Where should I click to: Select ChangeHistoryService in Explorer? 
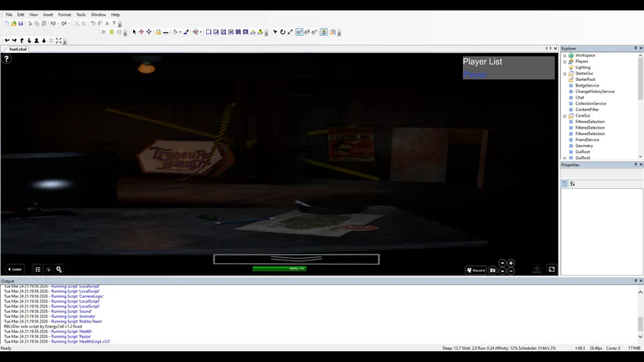(x=595, y=92)
